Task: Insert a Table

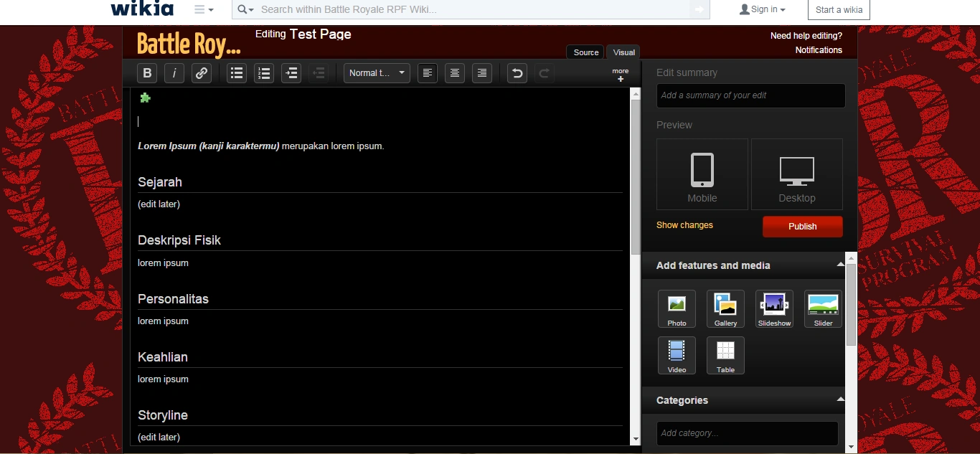Action: tap(725, 356)
